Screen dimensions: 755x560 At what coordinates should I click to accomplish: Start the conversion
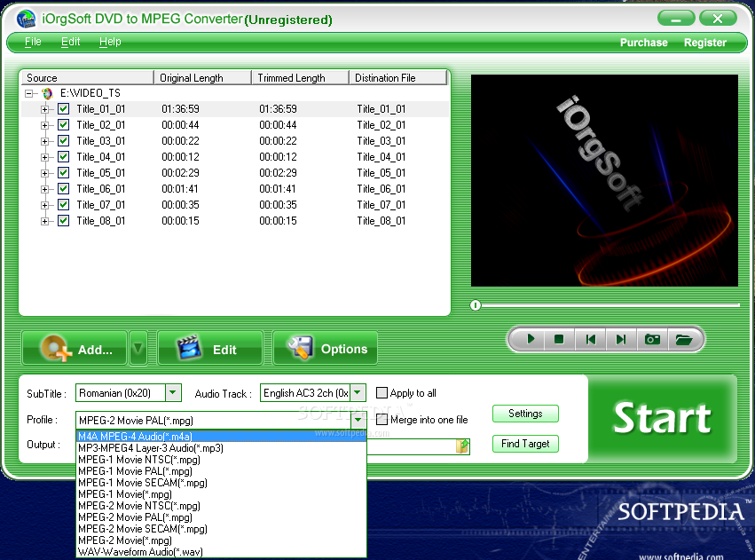[662, 418]
